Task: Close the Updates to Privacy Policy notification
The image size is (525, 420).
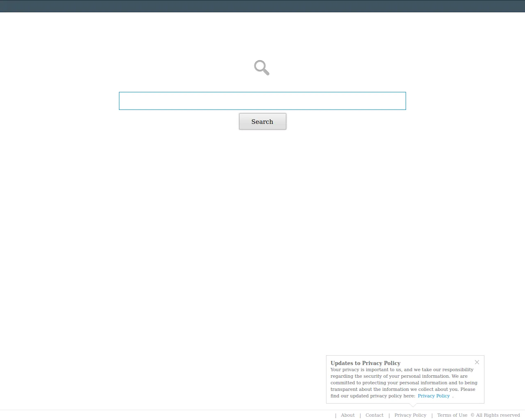Action: pyautogui.click(x=477, y=362)
